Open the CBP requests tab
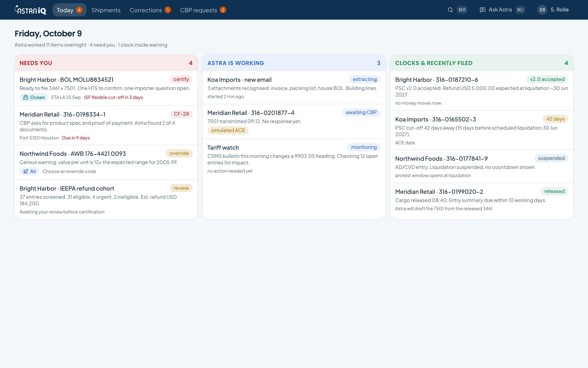This screenshot has height=368, width=588. click(x=203, y=10)
